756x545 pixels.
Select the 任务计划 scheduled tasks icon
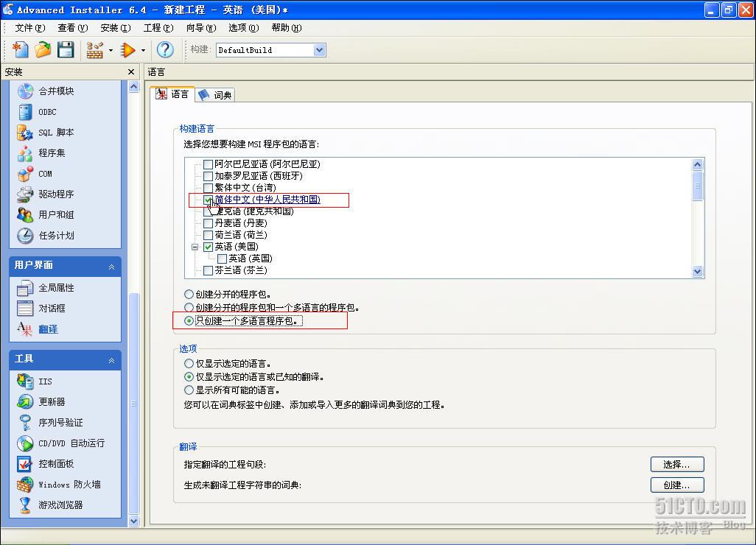[x=25, y=235]
